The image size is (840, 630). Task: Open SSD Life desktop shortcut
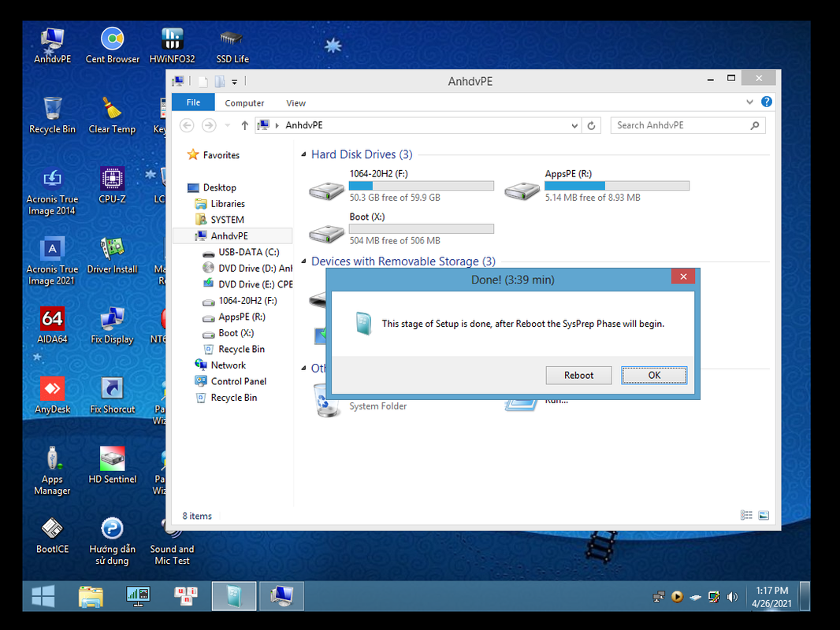click(x=232, y=46)
